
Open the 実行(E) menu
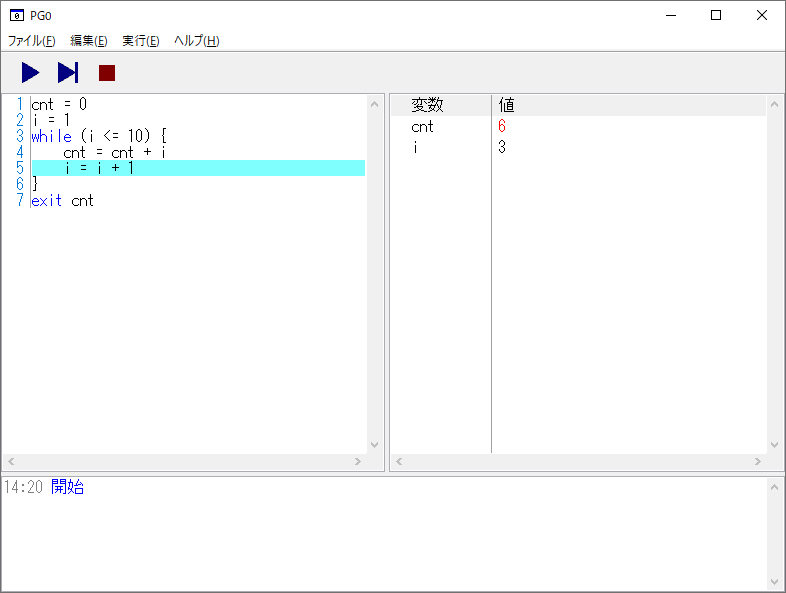pyautogui.click(x=141, y=41)
